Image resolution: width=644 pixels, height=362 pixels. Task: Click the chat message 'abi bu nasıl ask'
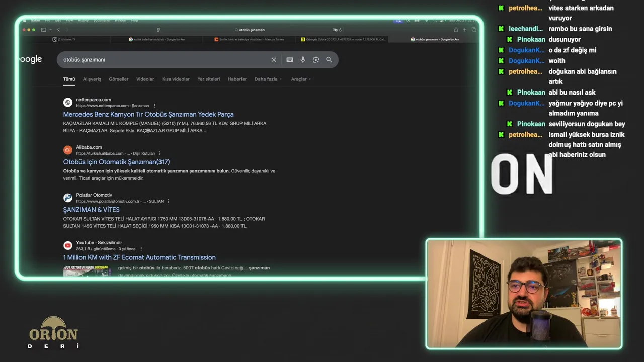572,93
